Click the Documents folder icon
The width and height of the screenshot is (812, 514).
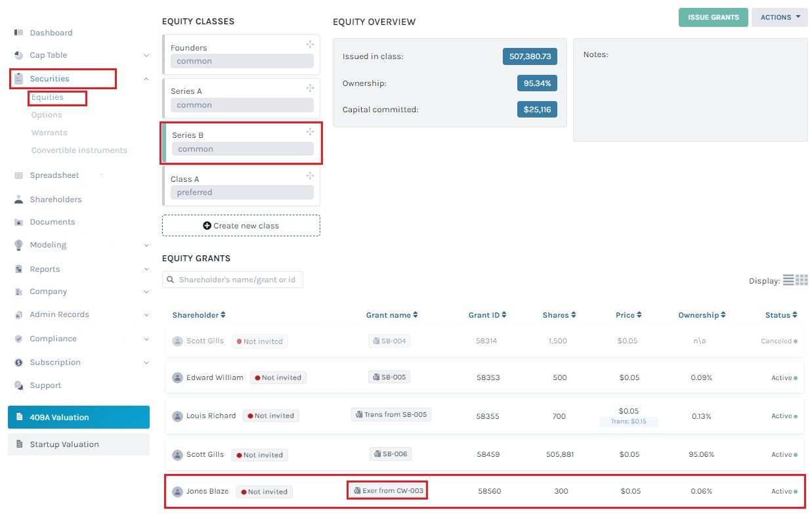(18, 222)
